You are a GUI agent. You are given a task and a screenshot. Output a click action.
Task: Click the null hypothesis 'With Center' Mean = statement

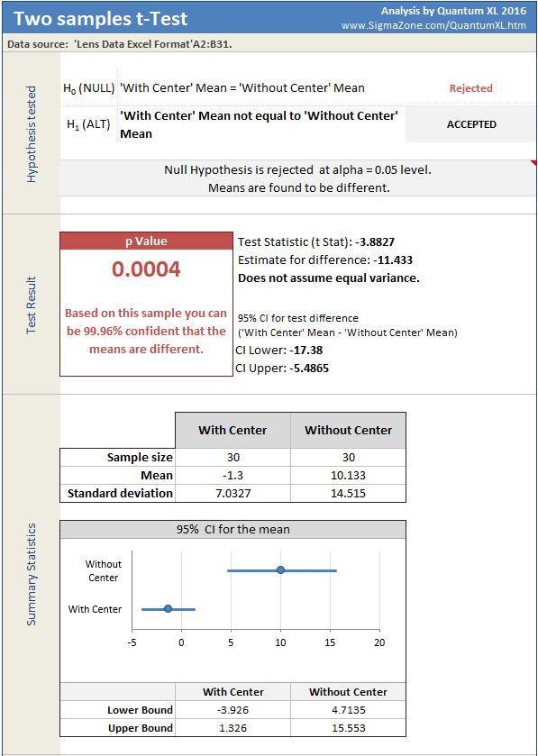pos(242,87)
